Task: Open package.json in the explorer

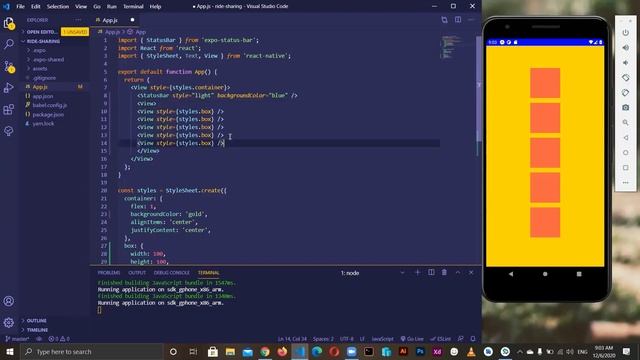Action: pos(48,115)
